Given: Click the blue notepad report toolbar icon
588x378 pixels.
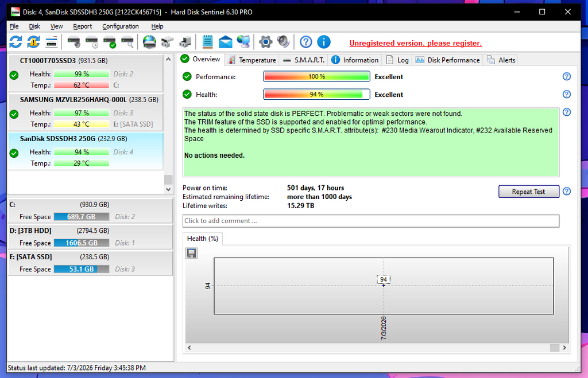Looking at the screenshot, I should (207, 42).
